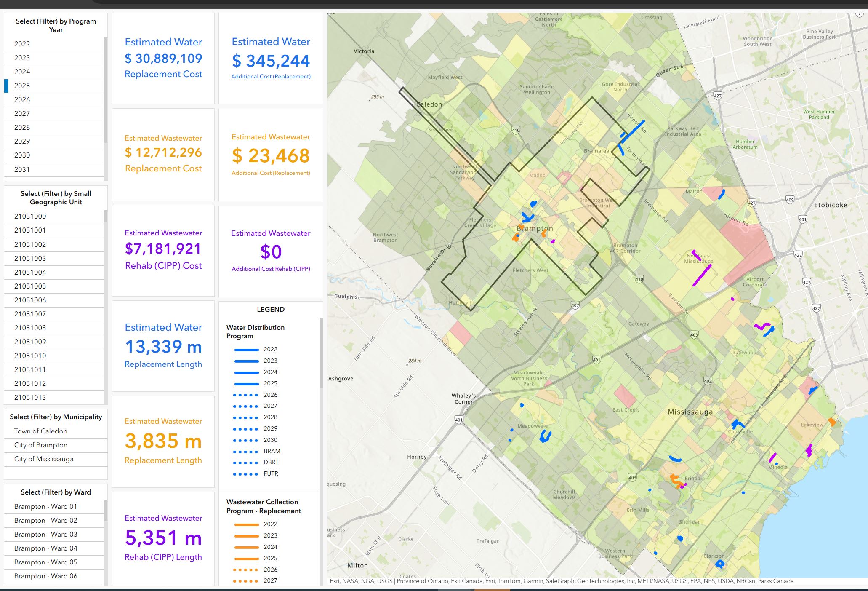
Task: Click the $12,712,296 wastewater replacement cost card
Action: (x=163, y=155)
